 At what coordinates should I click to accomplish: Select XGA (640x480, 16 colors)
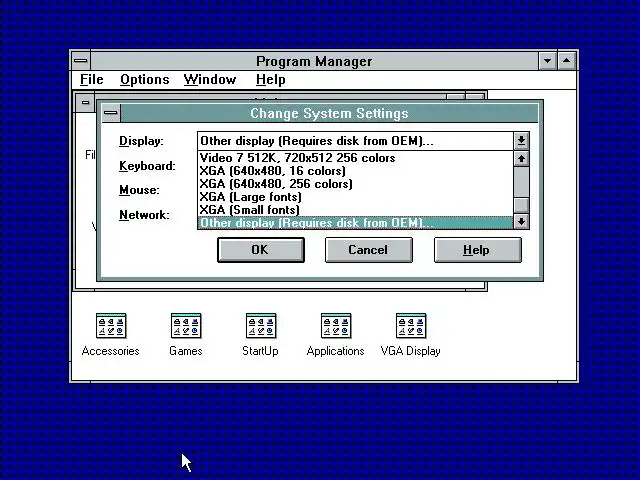tap(356, 171)
